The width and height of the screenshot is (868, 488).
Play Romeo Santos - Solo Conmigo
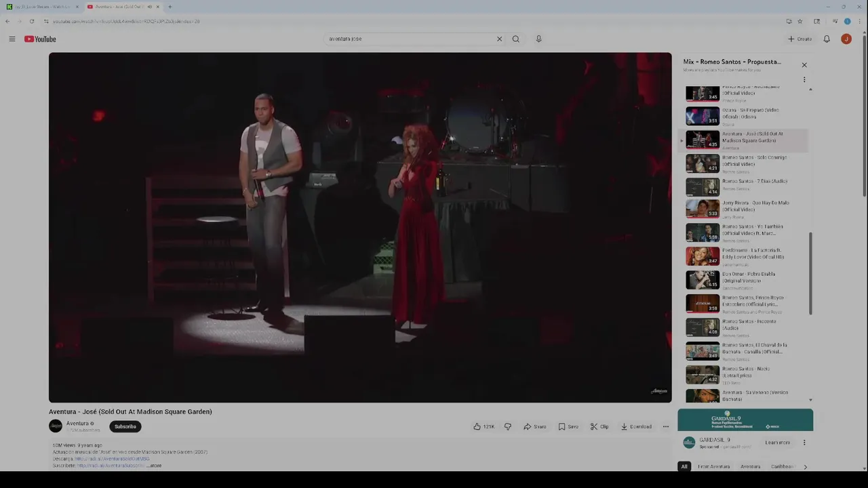point(745,163)
